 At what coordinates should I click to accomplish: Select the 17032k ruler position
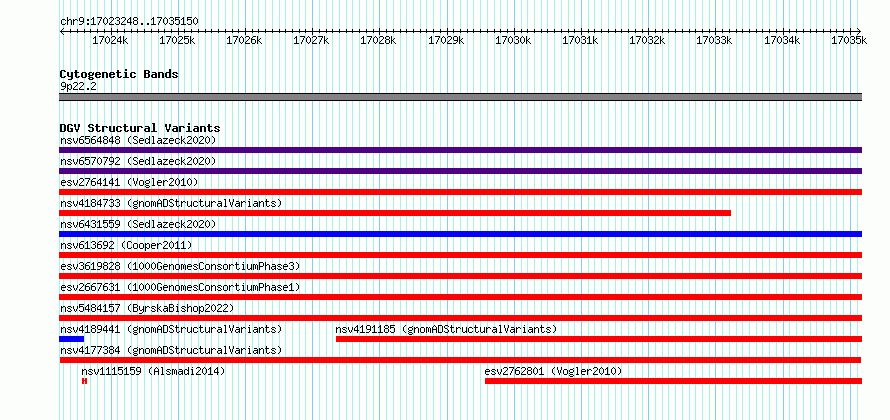point(648,40)
